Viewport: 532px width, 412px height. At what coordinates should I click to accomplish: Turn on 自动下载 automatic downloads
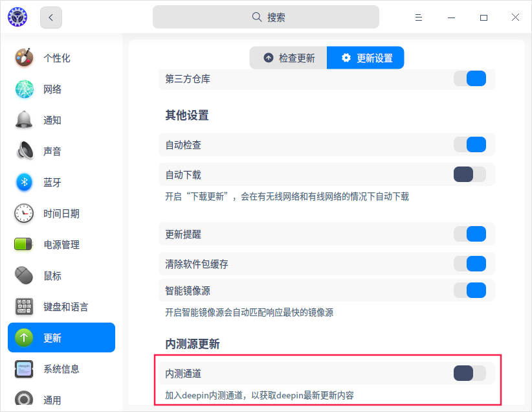click(470, 174)
